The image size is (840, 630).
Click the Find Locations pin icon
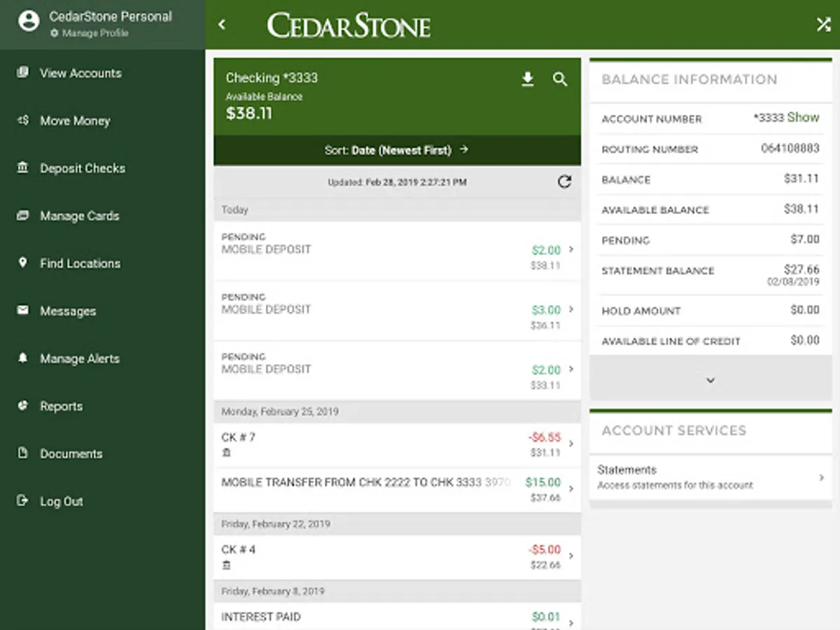[23, 262]
